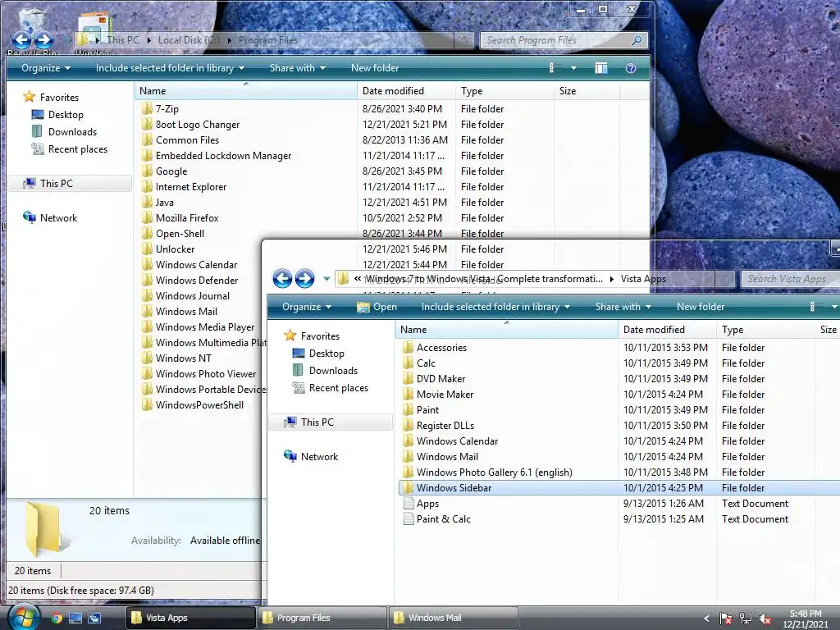Click Forward arrow in Program Files window
This screenshot has height=630, width=840.
(44, 39)
